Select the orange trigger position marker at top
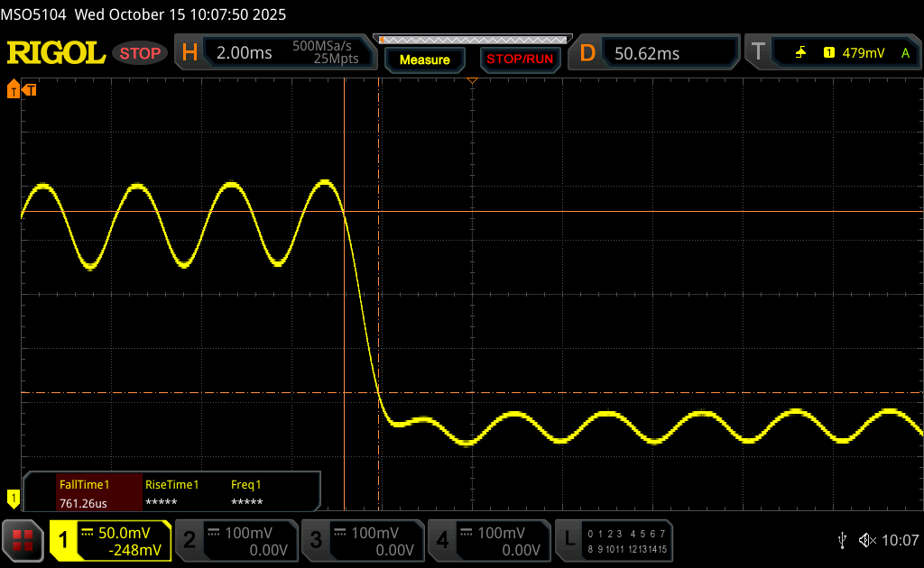The height and width of the screenshot is (568, 924). coord(471,82)
